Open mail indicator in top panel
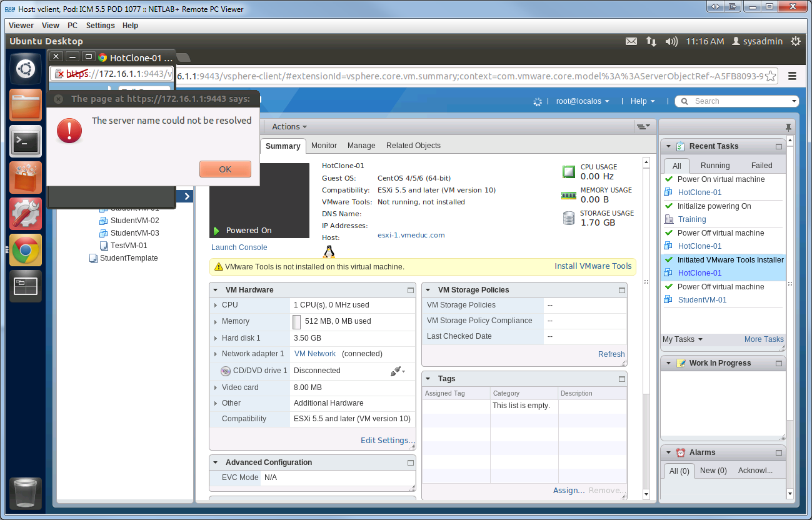Image resolution: width=812 pixels, height=520 pixels. point(631,41)
